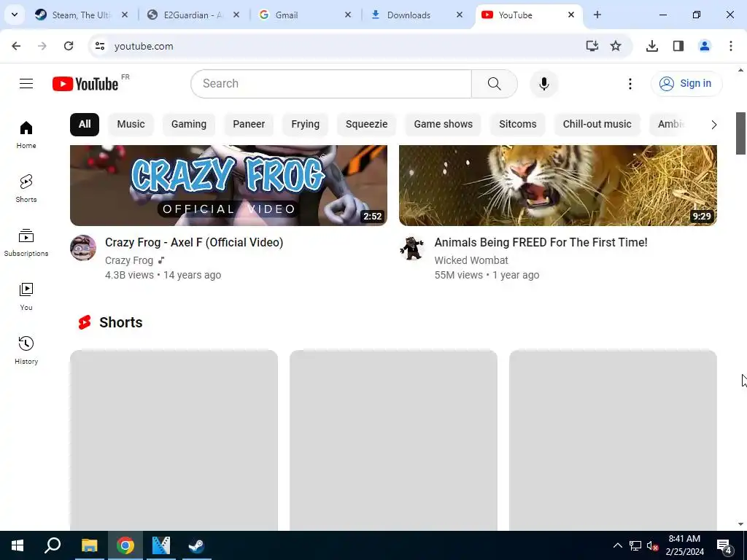Open Chrome three-dot menu
The height and width of the screenshot is (560, 747).
tap(731, 46)
